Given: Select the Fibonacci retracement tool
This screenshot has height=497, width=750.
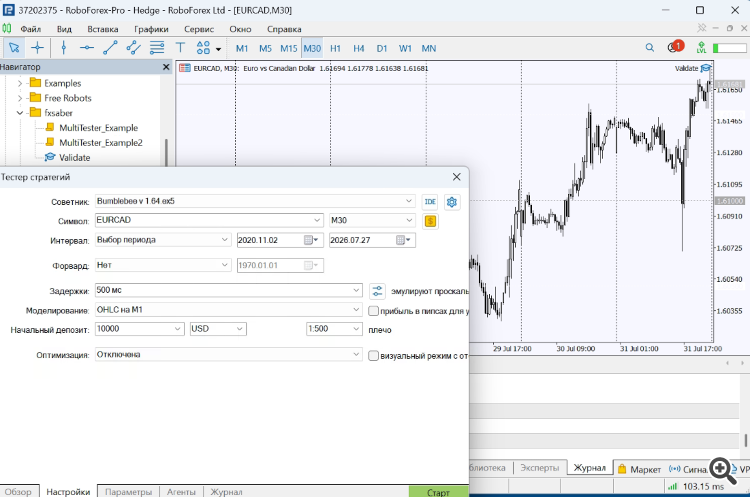Looking at the screenshot, I should click(x=157, y=48).
